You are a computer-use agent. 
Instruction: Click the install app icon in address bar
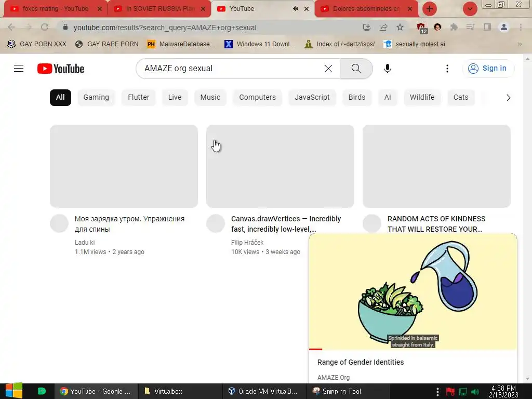coord(366,27)
